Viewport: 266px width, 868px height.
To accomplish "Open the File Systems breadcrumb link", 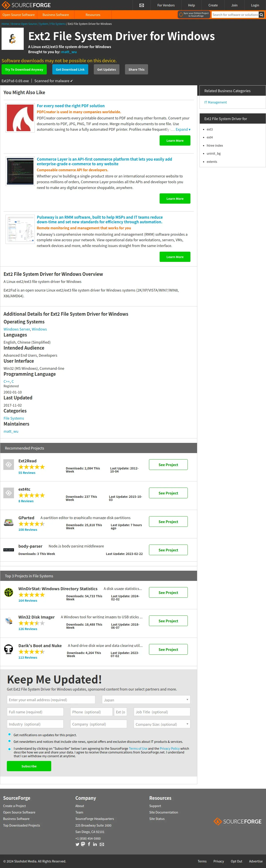I will pyautogui.click(x=58, y=24).
